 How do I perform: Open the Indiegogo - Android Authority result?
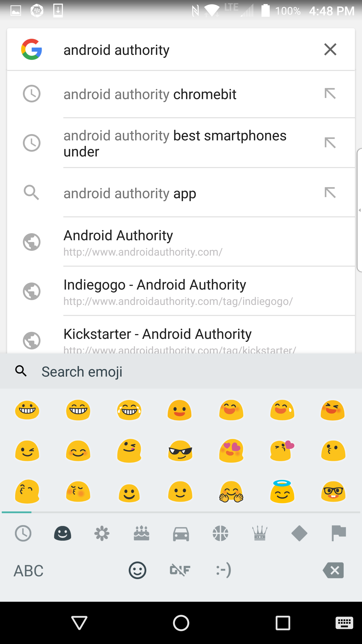pyautogui.click(x=178, y=291)
